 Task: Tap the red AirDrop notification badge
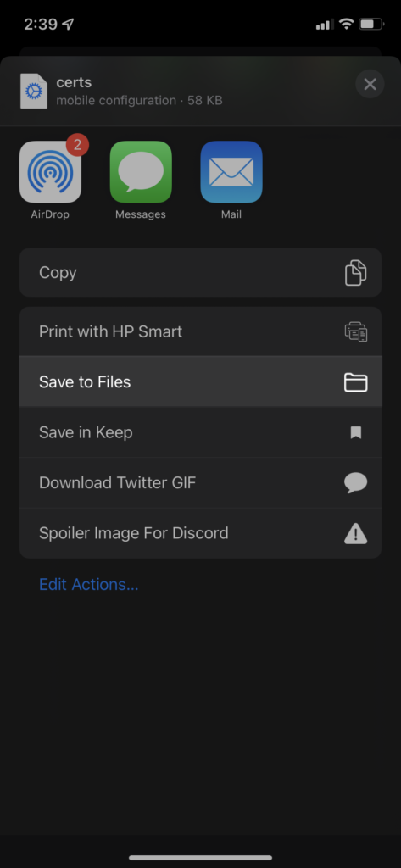click(x=77, y=145)
